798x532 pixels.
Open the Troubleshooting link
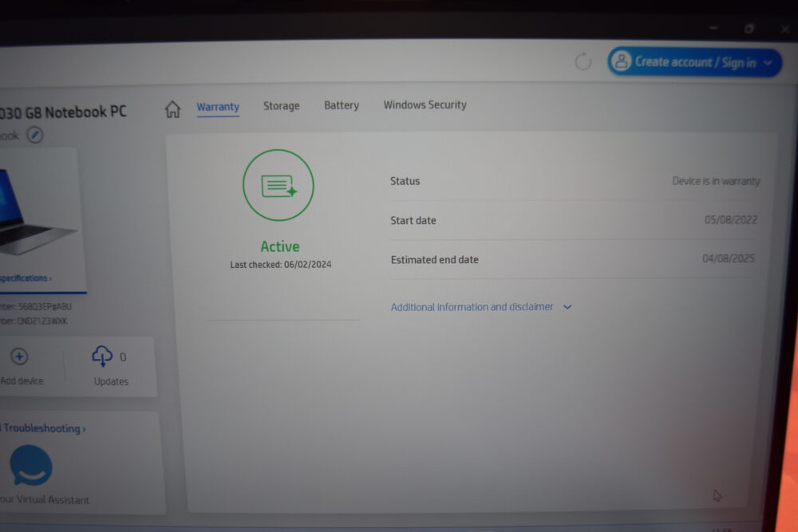point(43,428)
